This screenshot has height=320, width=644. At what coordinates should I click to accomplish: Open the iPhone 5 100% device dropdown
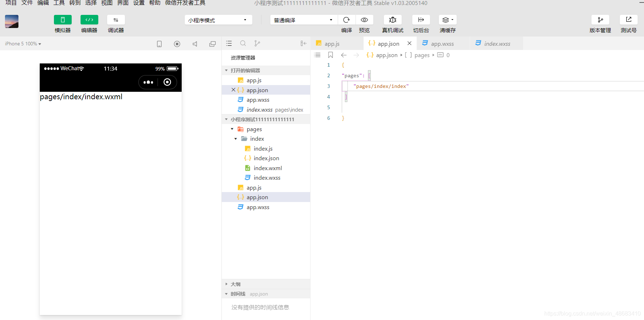tap(23, 44)
